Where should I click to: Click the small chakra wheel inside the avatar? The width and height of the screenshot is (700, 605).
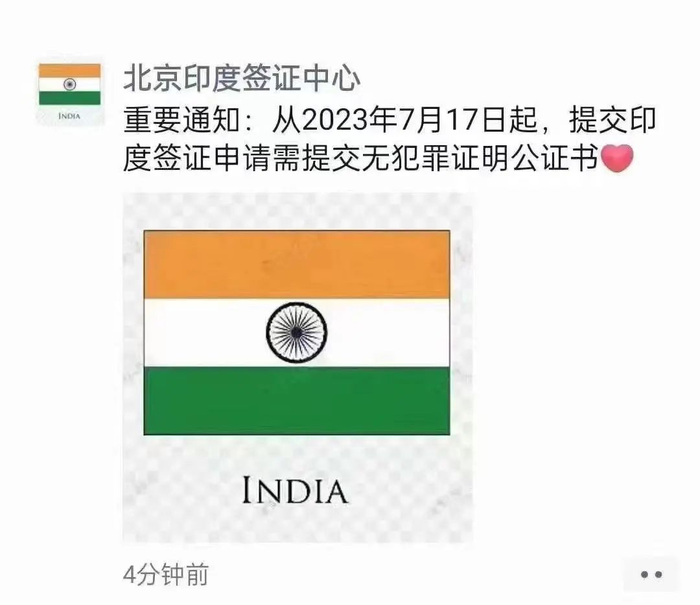tap(69, 84)
